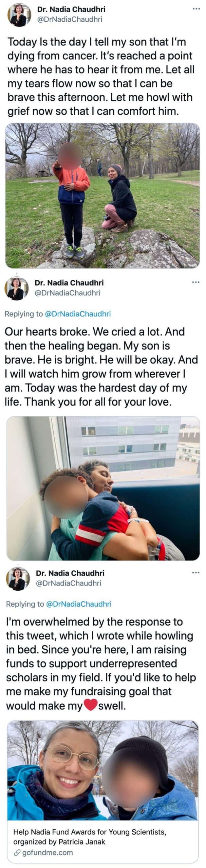
Task: Click the Replying to @DrNadiaChaudhri link in the third tweet
Action: pos(59,604)
